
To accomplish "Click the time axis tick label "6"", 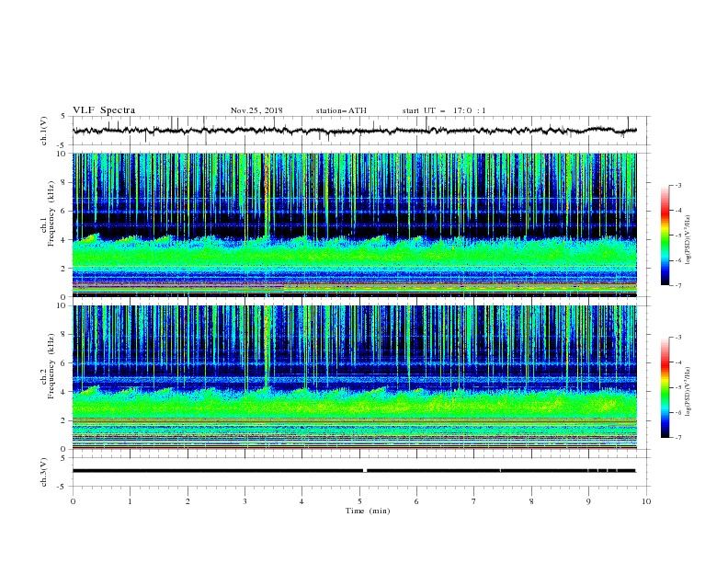I will pyautogui.click(x=416, y=501).
